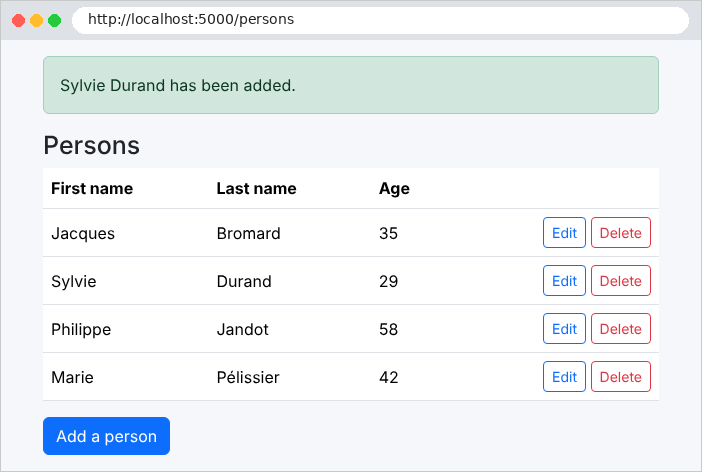The image size is (702, 472).
Task: Delete Philippe Jandot's record
Action: pyautogui.click(x=621, y=328)
